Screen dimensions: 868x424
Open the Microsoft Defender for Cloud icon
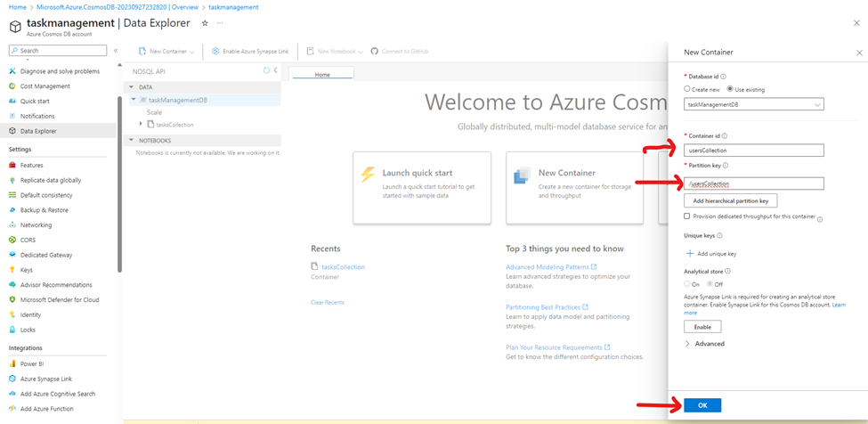[12, 299]
